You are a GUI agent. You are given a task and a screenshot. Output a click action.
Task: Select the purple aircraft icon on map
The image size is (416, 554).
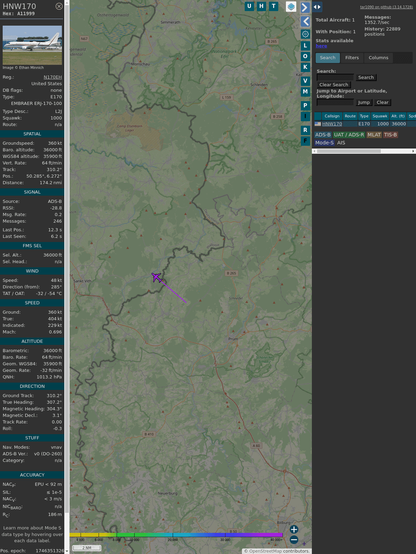(x=156, y=277)
